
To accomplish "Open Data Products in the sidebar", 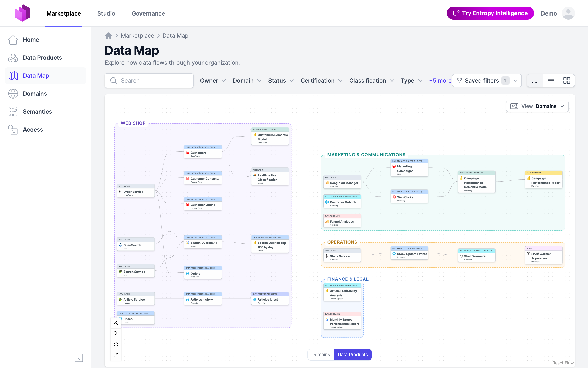I will click(46, 58).
